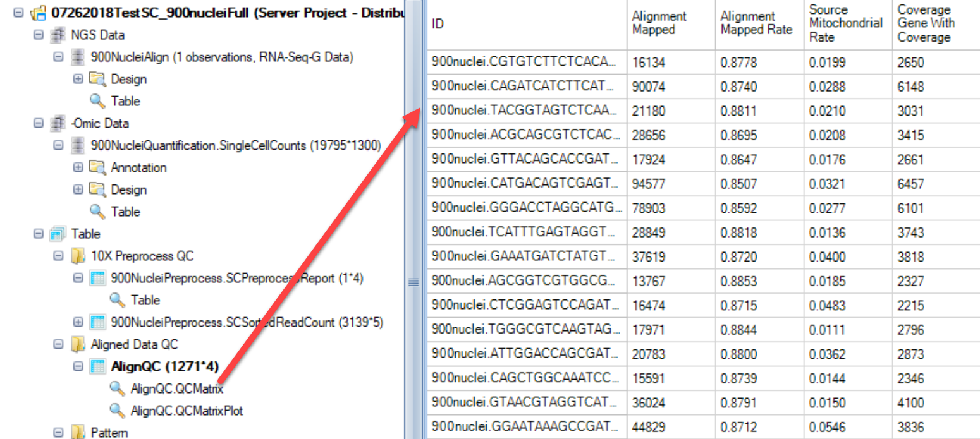Select 900NucleiPreprocess.SCSortedReadCount (3139*5)

247,322
